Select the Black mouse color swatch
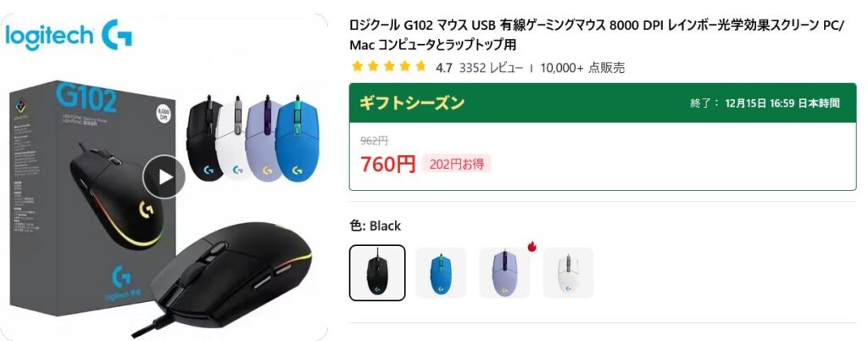Image resolution: width=868 pixels, height=341 pixels. click(377, 272)
